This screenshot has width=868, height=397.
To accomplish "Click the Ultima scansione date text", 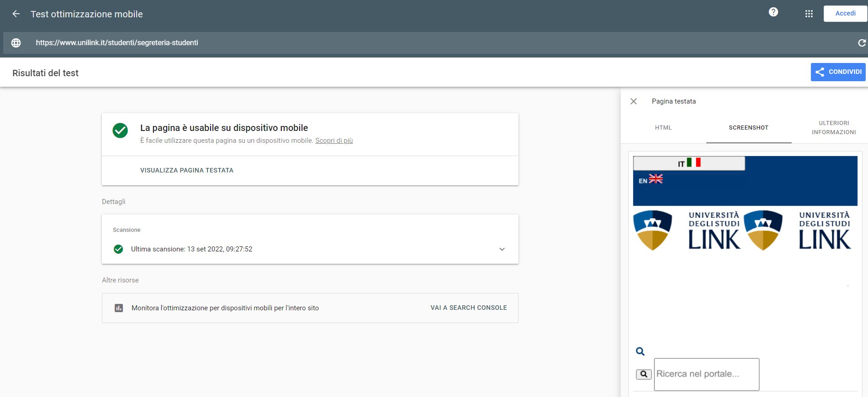I will pos(192,249).
